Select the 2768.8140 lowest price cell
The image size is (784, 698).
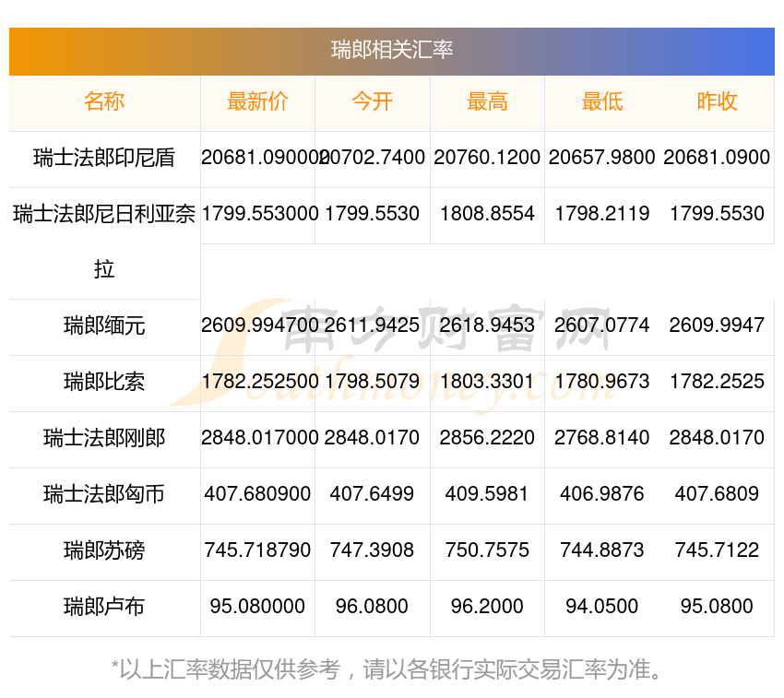pos(601,438)
